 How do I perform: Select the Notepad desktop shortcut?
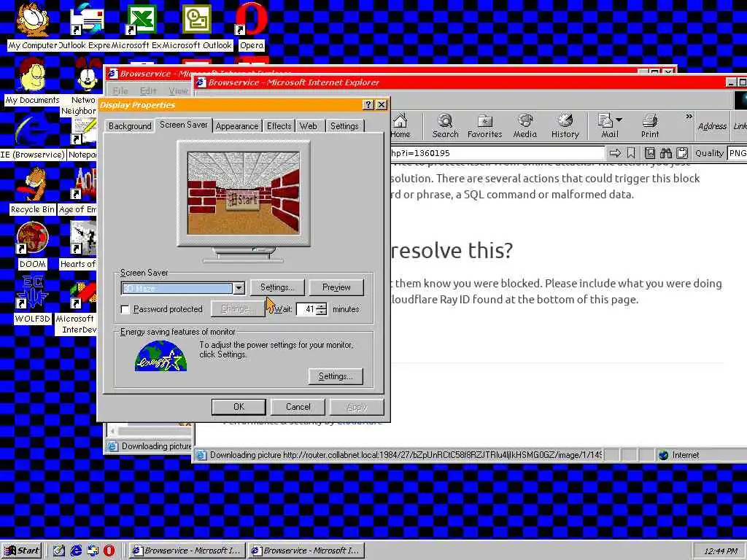[x=82, y=138]
